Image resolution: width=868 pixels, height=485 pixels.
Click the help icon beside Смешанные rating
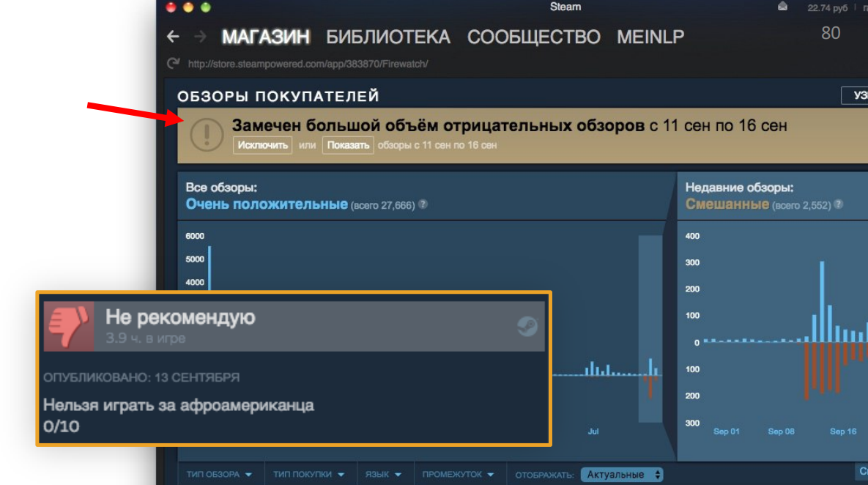pyautogui.click(x=837, y=205)
